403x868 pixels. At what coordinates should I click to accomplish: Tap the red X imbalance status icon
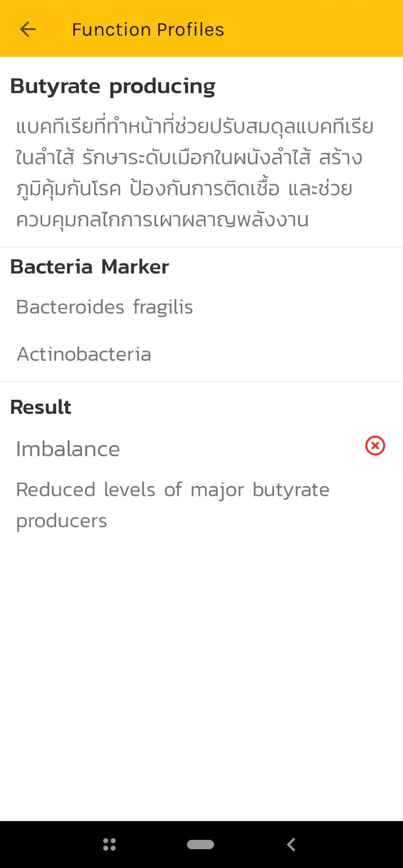tap(375, 446)
